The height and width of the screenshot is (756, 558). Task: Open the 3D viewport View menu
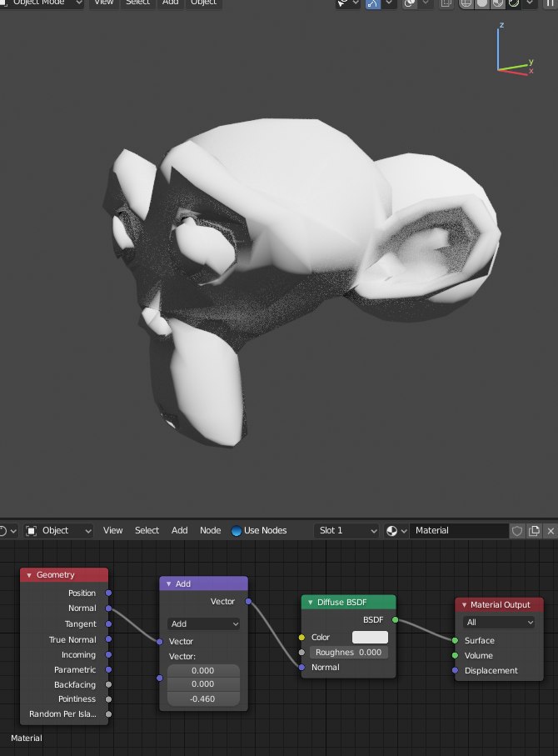point(103,3)
